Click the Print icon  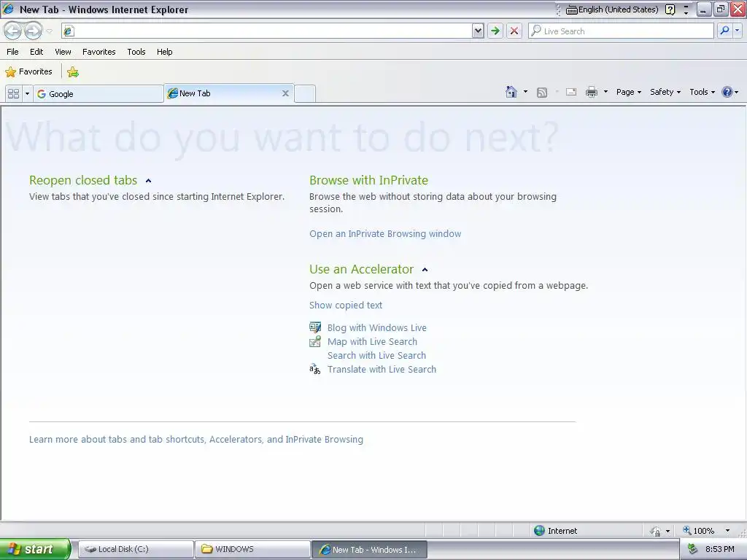[x=591, y=92]
